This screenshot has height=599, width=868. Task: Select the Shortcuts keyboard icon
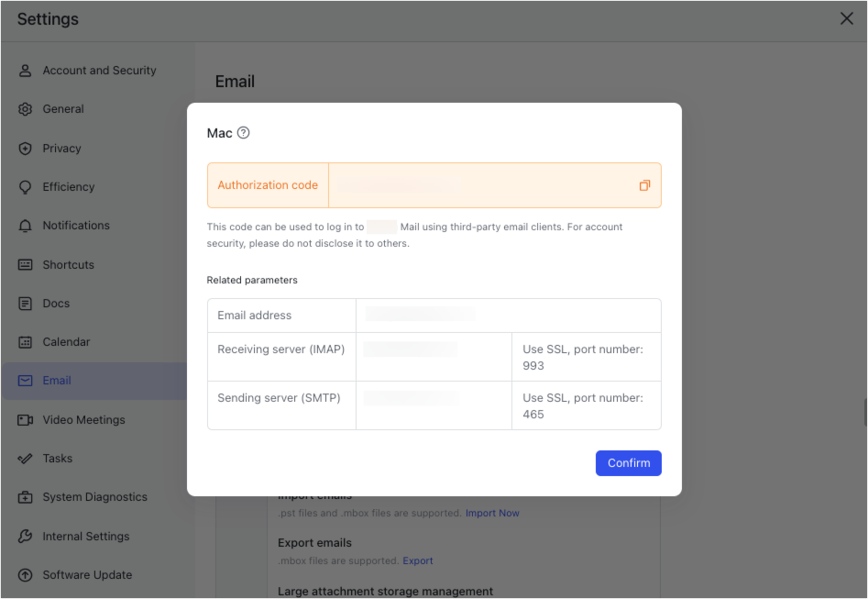click(x=26, y=264)
